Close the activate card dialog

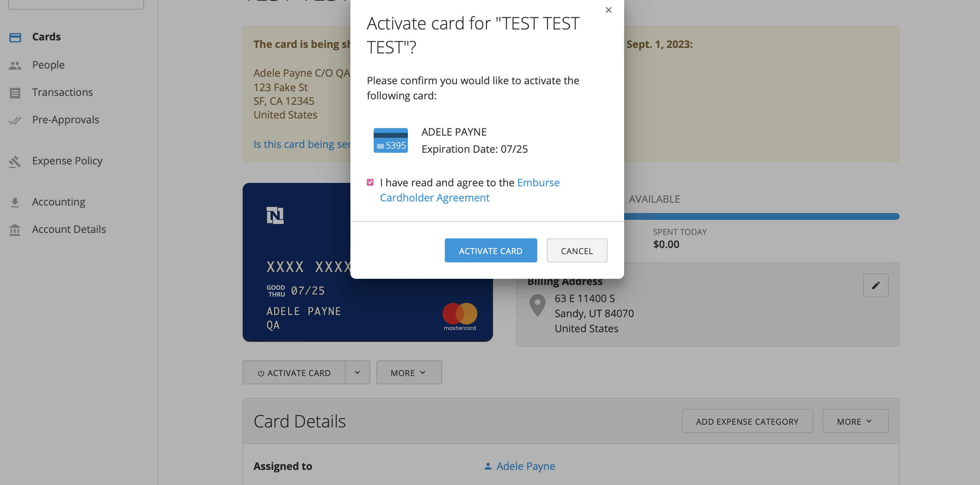[x=608, y=10]
